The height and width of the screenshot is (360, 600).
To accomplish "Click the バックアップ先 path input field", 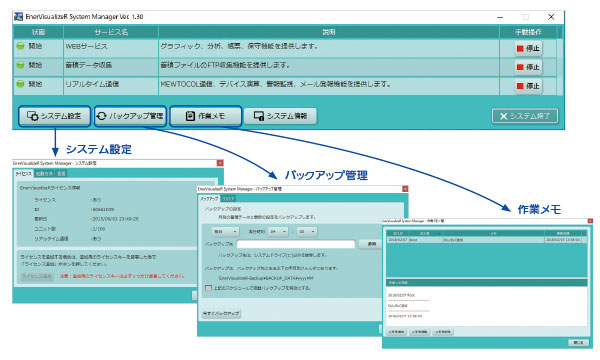I will coord(296,244).
